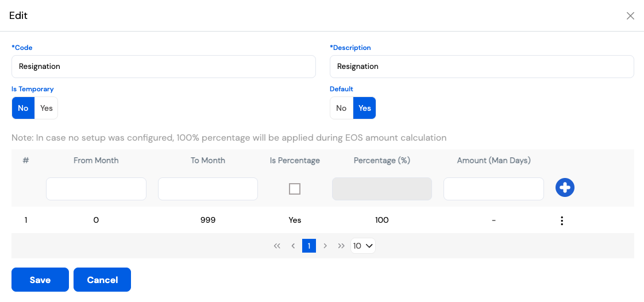Click the EOS calculation note text

(229, 138)
